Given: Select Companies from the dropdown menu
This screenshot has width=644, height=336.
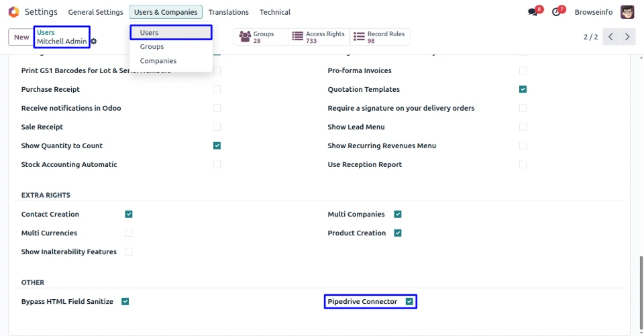Looking at the screenshot, I should point(158,61).
